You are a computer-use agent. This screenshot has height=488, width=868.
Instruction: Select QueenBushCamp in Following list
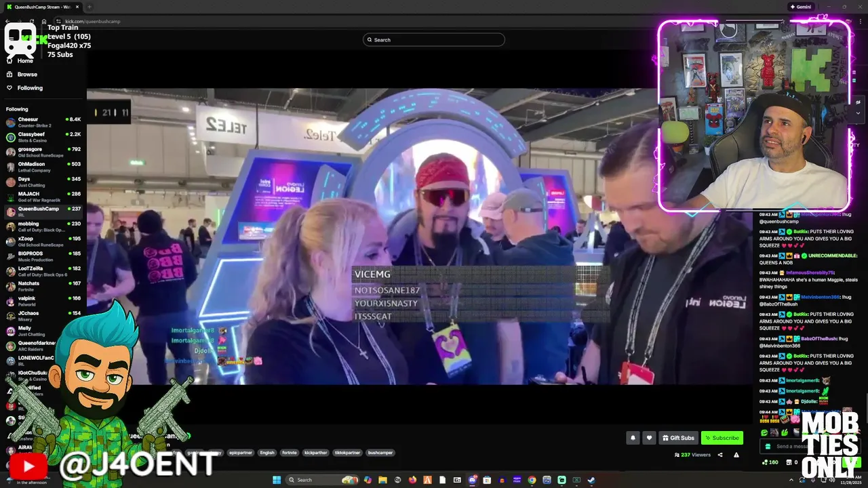tap(43, 211)
